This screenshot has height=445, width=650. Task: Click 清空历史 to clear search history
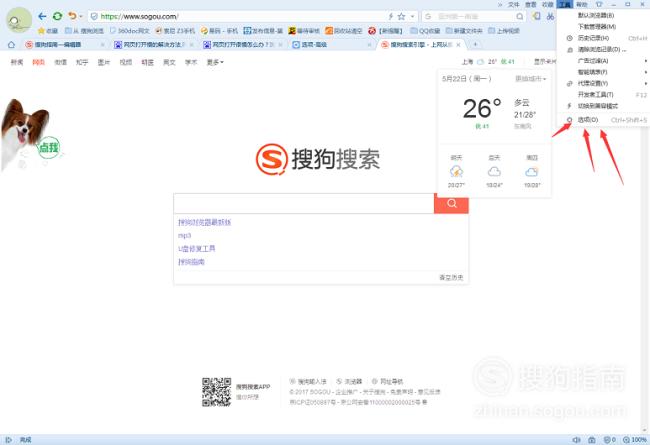pos(451,277)
